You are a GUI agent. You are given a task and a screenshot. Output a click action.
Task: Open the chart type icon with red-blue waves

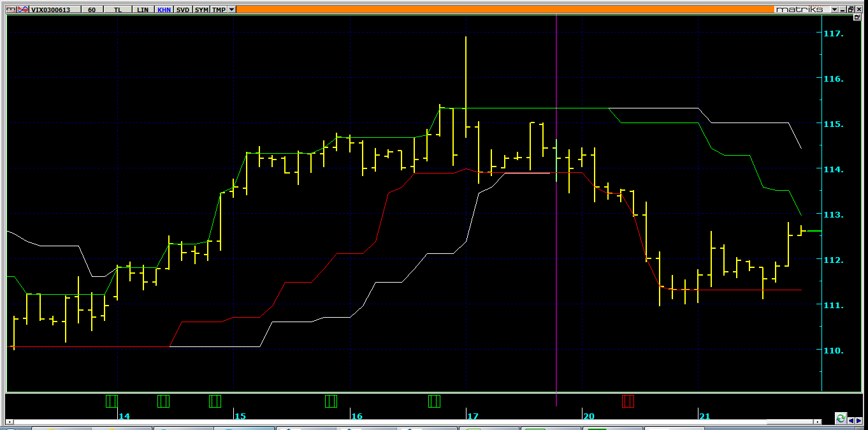point(23,10)
